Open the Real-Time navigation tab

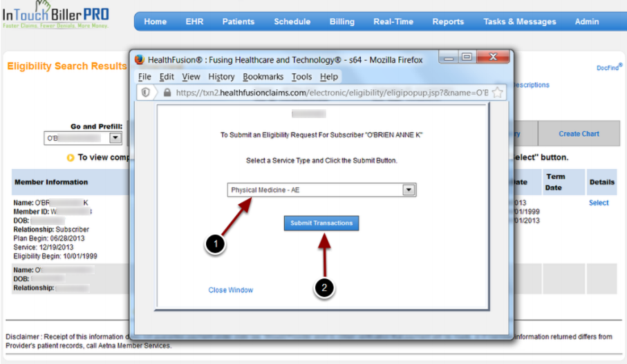pyautogui.click(x=393, y=21)
